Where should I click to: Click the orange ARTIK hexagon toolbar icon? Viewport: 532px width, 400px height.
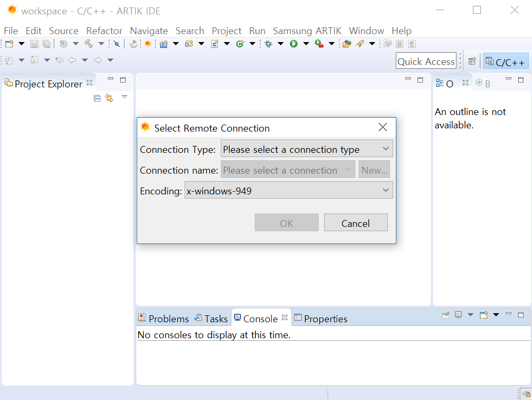[x=147, y=44]
